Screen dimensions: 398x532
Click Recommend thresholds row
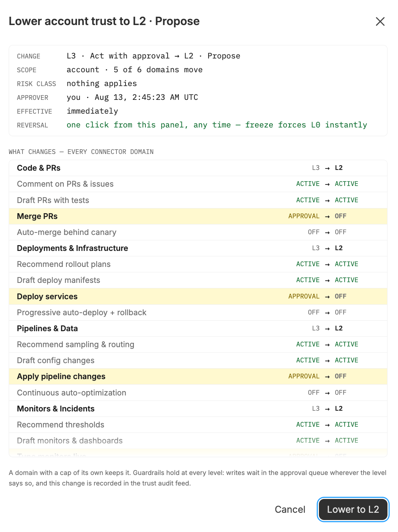(198, 425)
